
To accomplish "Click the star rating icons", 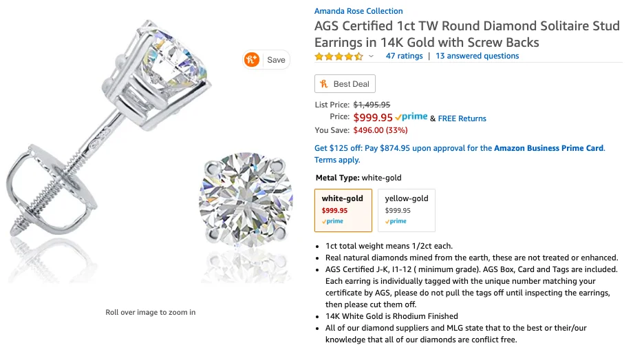I will pos(338,56).
